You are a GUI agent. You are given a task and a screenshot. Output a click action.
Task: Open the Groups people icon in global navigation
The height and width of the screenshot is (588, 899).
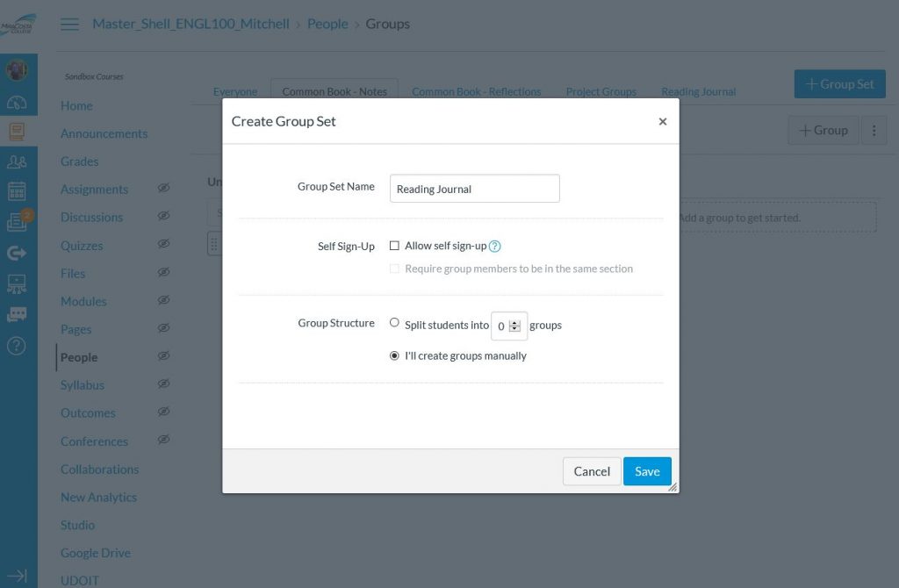(x=17, y=162)
